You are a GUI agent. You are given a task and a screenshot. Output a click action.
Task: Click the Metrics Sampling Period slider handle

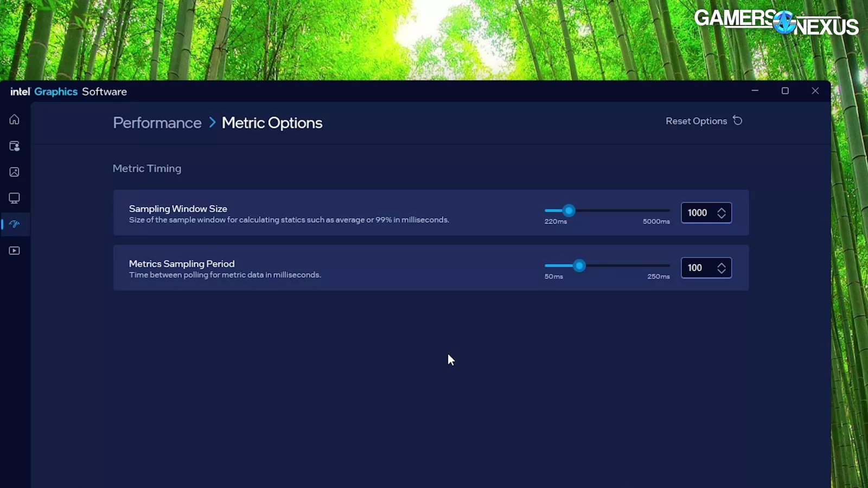579,266
